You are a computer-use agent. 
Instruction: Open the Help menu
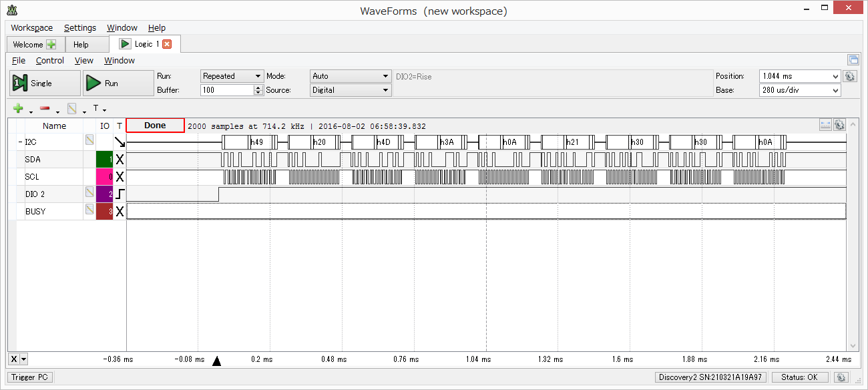[x=157, y=27]
